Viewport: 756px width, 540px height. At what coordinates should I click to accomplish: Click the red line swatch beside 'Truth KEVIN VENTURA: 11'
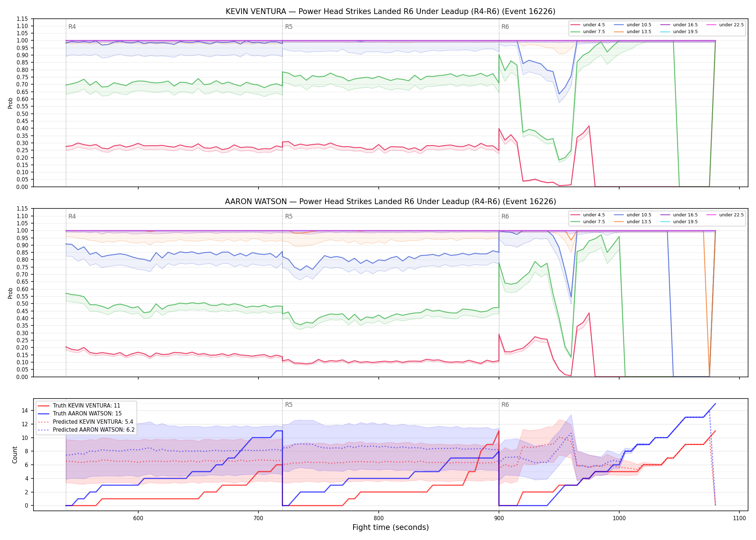[44, 406]
